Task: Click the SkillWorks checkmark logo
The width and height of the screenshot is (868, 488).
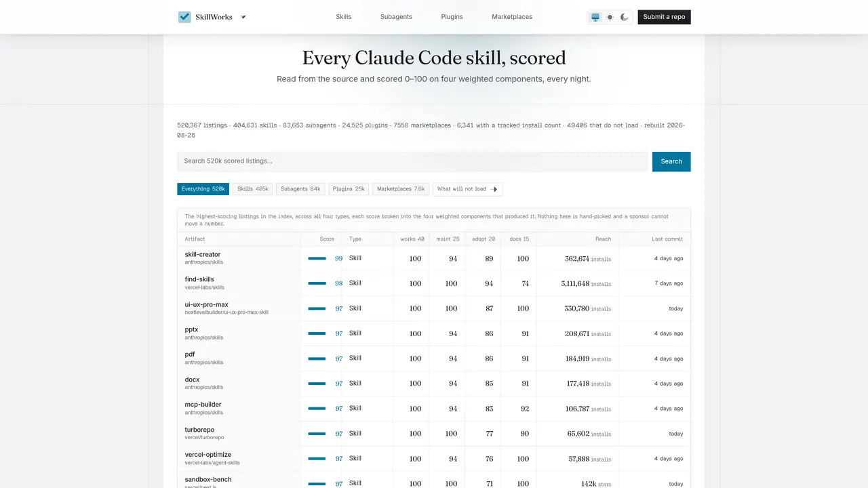Action: coord(184,17)
